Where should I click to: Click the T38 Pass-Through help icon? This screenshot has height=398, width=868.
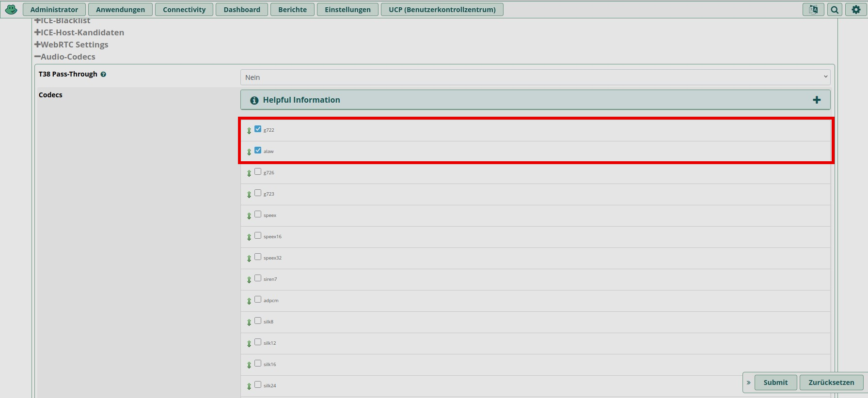click(103, 75)
